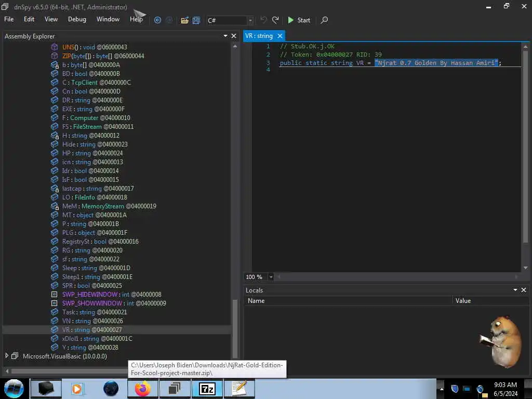
Task: Open 7-Zip from the taskbar
Action: click(207, 389)
